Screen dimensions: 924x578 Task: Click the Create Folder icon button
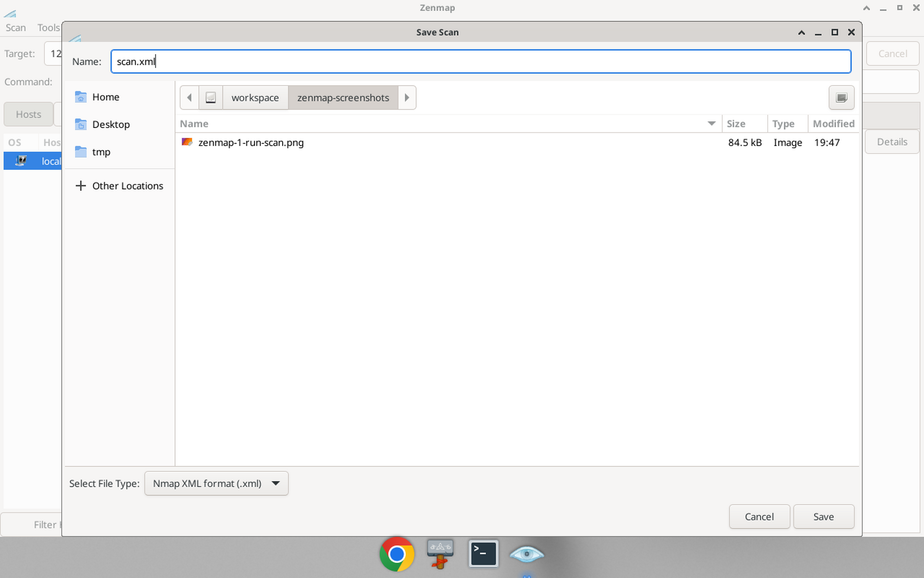point(841,98)
